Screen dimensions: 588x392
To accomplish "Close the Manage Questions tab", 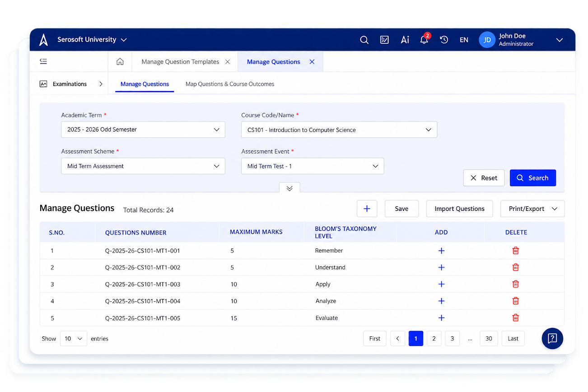I will coord(312,62).
